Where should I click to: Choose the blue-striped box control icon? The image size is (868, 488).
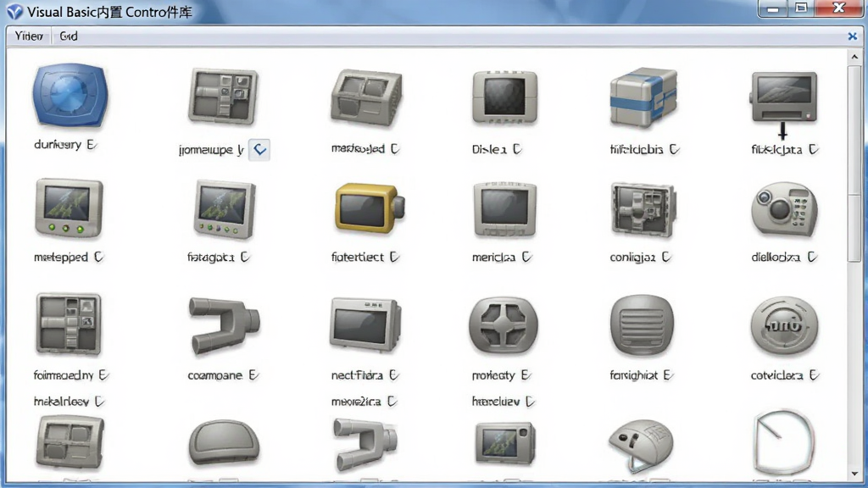pyautogui.click(x=643, y=97)
